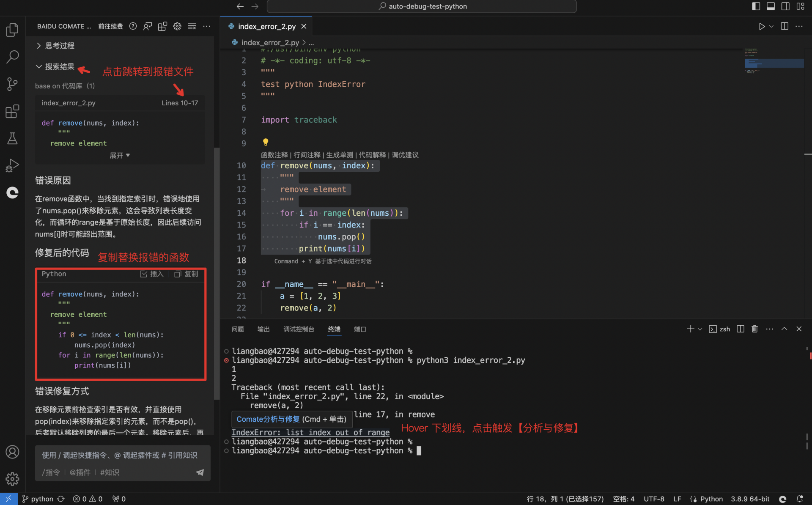Open the Search view in activity bar
The height and width of the screenshot is (505, 812).
click(x=12, y=57)
